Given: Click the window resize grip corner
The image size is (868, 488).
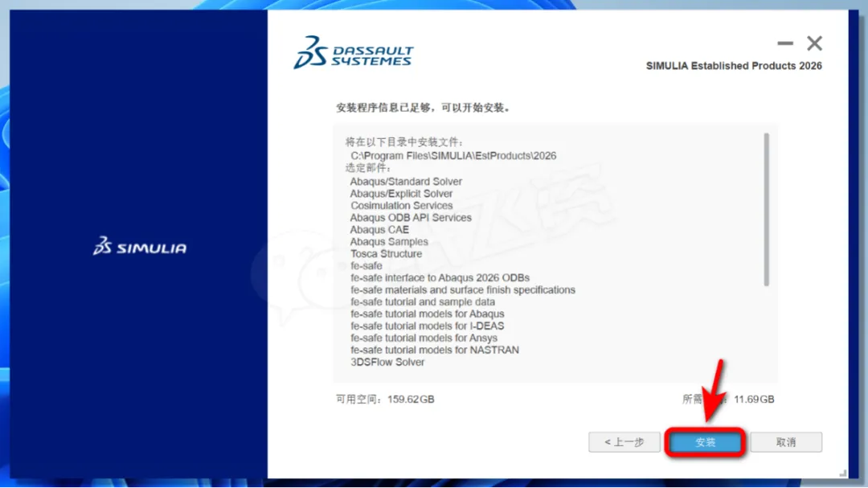Looking at the screenshot, I should click(x=842, y=473).
